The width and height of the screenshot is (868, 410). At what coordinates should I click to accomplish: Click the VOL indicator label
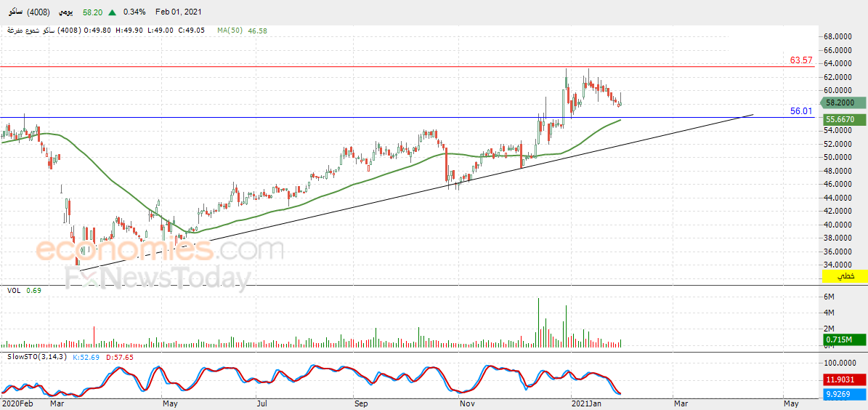[13, 290]
